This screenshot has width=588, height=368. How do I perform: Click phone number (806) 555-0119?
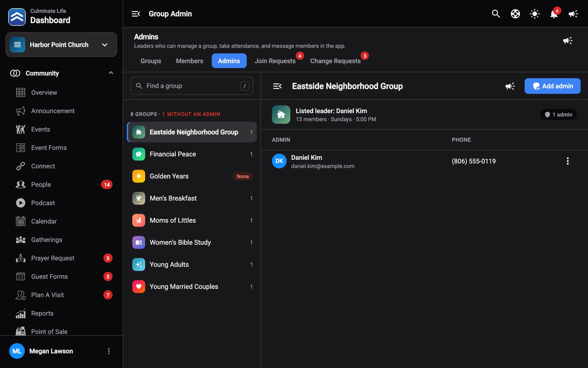pyautogui.click(x=473, y=161)
